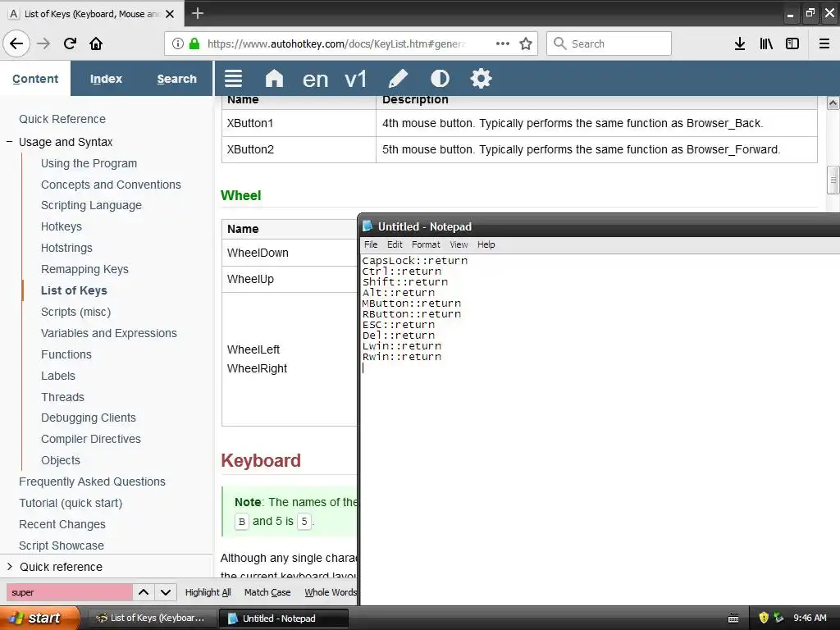
Task: Open the Downloads arrow icon
Action: click(x=740, y=43)
